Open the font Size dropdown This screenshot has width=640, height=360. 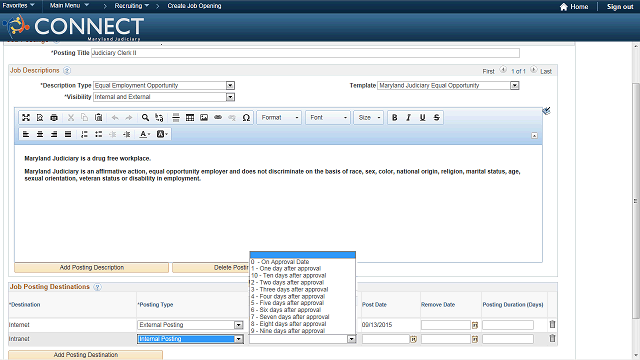[x=369, y=118]
